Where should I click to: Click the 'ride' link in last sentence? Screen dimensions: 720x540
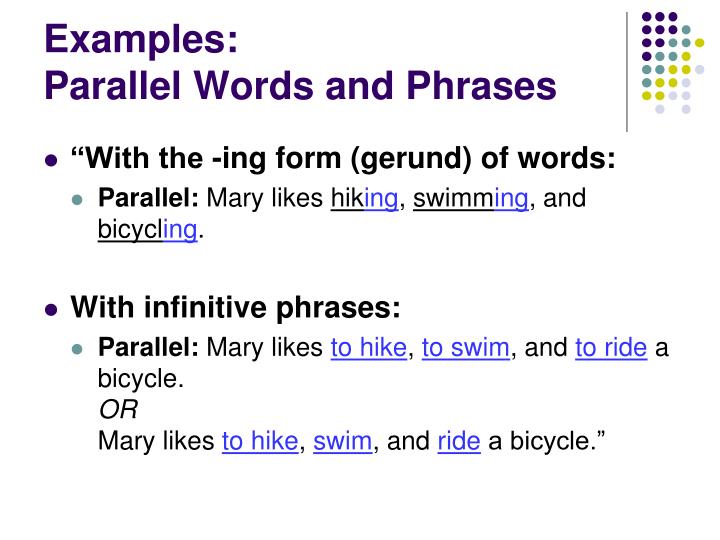point(459,441)
